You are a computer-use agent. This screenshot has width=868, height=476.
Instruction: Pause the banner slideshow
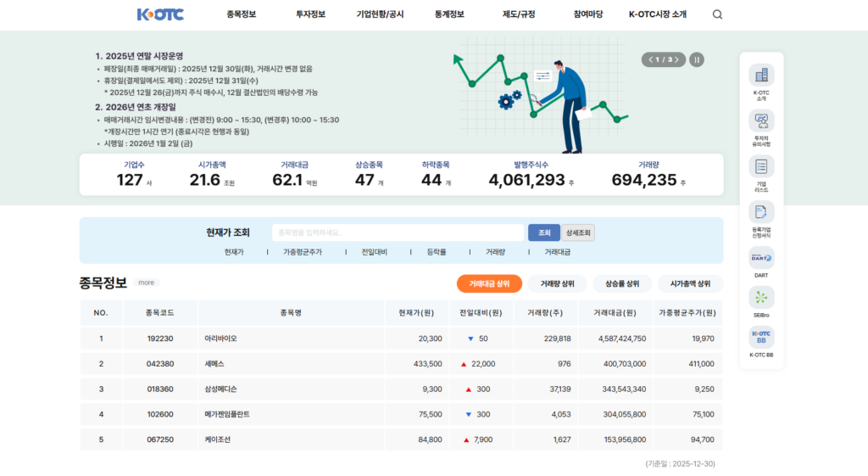(x=696, y=59)
